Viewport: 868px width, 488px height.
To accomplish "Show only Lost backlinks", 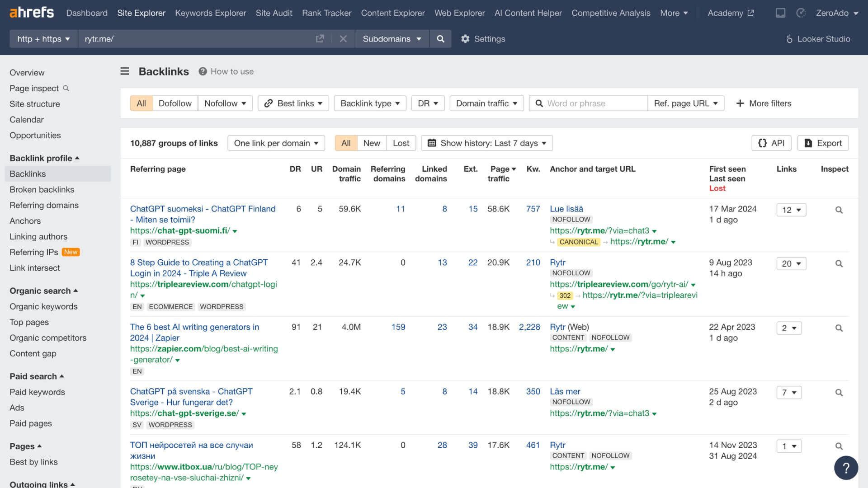I will [401, 143].
